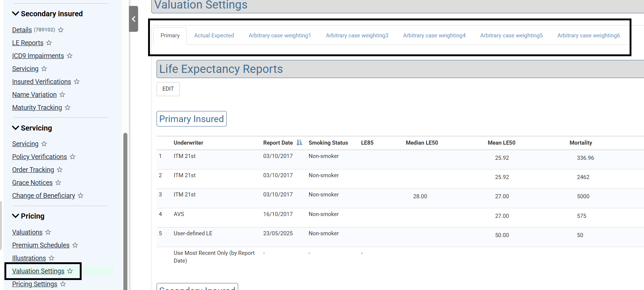Switch to Actual Expected tab
Viewport: 644px width, 290px height.
pos(214,36)
